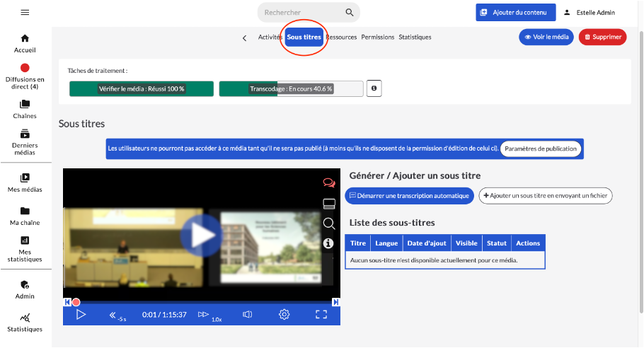The width and height of the screenshot is (644, 348).
Task: Enter fullscreen mode on the video
Action: click(321, 315)
